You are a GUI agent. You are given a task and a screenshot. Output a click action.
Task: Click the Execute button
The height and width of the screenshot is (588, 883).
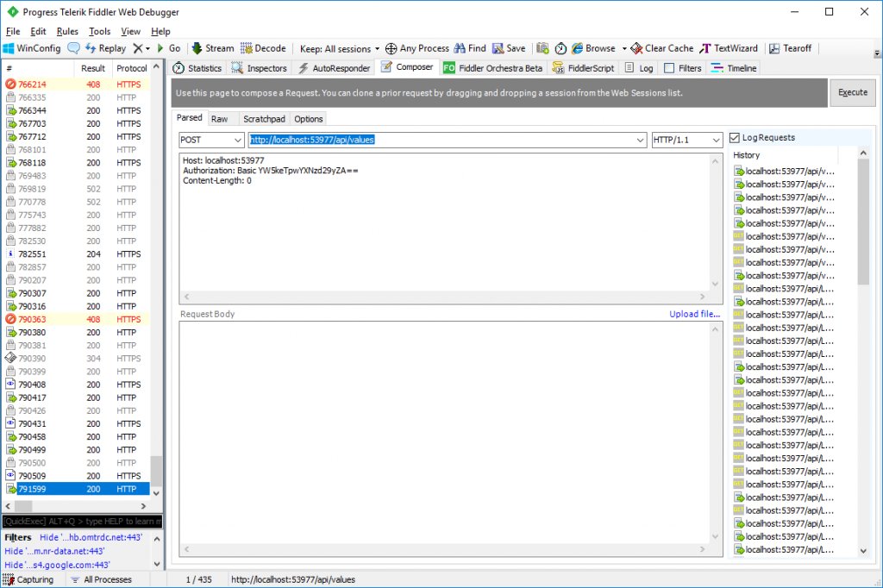(853, 92)
